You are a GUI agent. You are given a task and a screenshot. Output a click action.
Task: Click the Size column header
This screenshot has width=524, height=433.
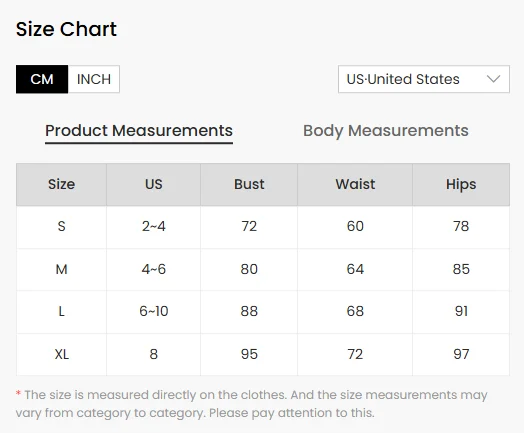61,184
